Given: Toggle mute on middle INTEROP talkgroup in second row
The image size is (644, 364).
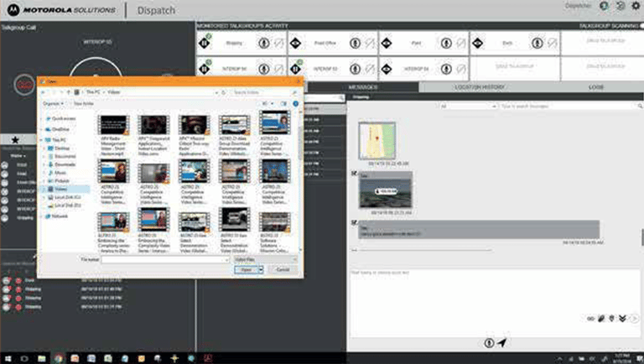Looking at the screenshot, I should click(370, 69).
